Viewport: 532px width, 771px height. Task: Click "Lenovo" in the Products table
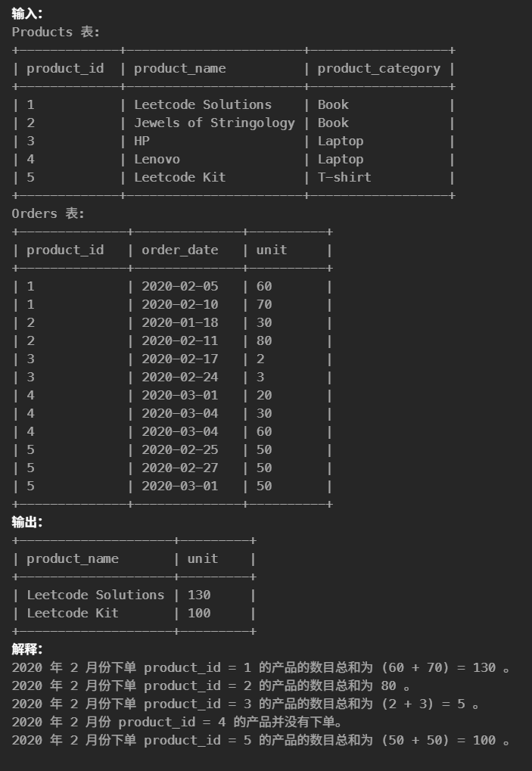(157, 159)
